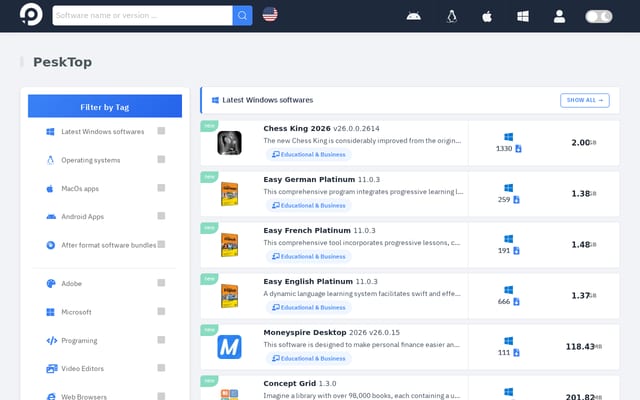Click the Easy French Platinum box thumbnail
640x400 pixels.
[x=229, y=245]
